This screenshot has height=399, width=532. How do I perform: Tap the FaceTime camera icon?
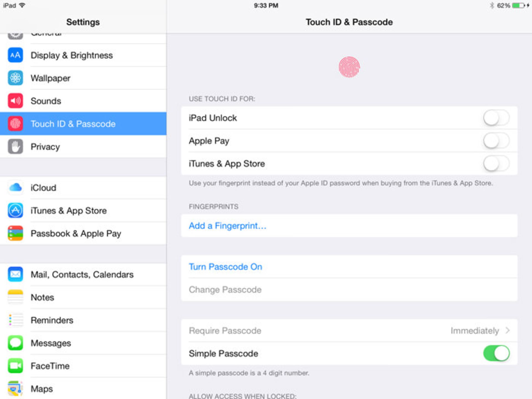15,366
